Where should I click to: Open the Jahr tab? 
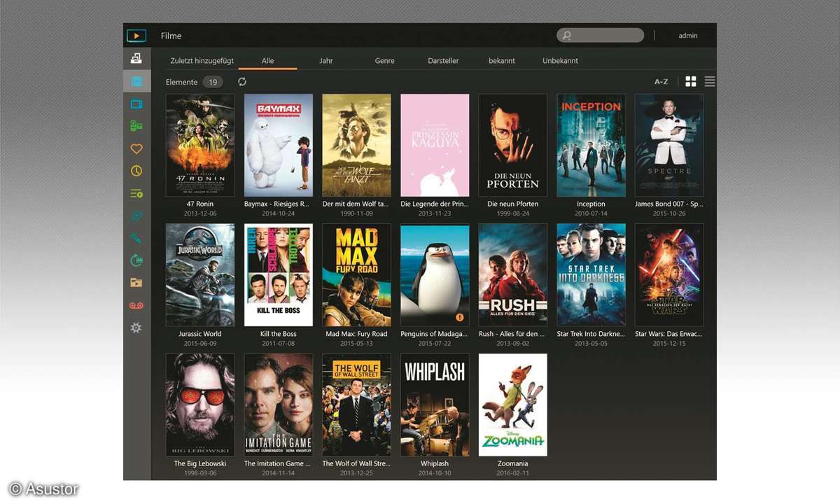(326, 61)
